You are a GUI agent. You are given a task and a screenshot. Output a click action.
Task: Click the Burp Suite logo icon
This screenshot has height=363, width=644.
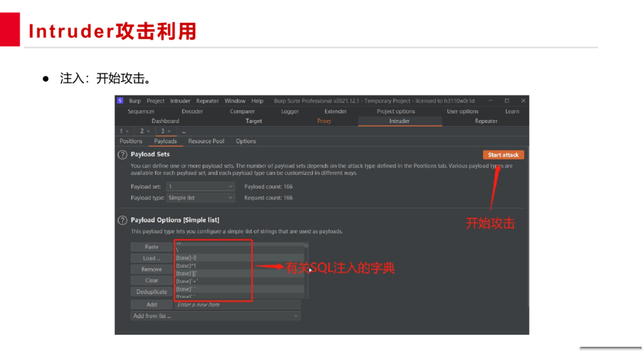[x=120, y=101]
